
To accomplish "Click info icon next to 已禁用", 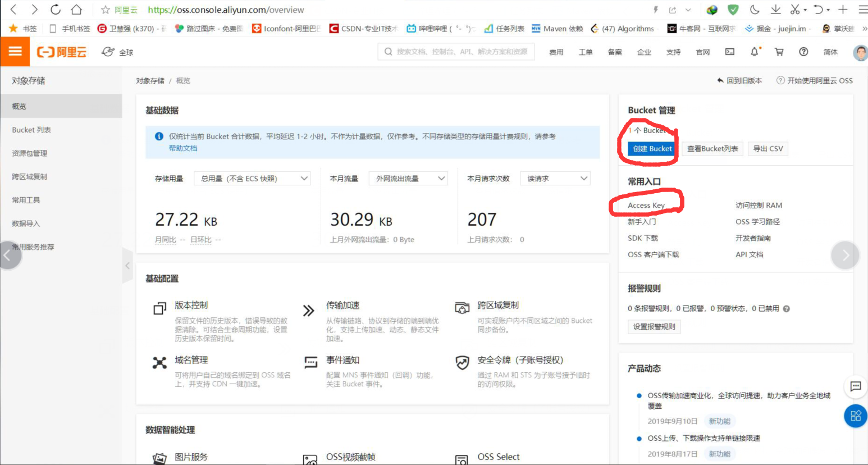I will (787, 308).
